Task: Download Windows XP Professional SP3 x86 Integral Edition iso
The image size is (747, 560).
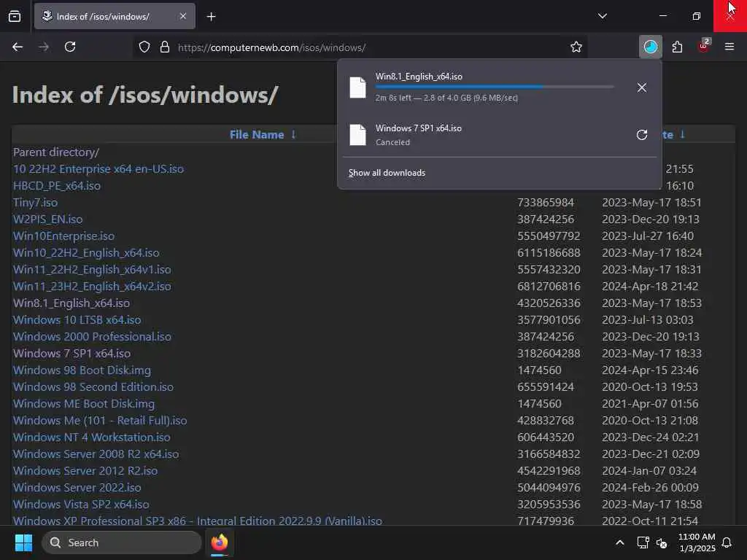Action: [x=198, y=521]
